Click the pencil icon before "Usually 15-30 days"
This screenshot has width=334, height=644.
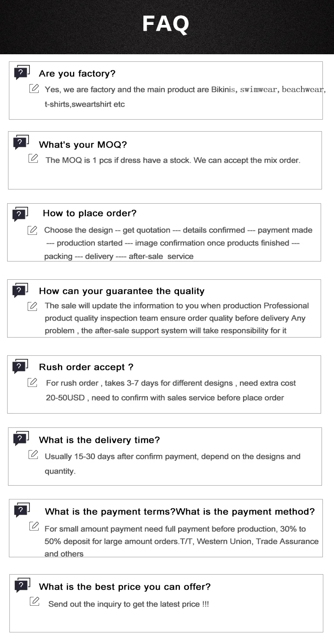pos(33,455)
